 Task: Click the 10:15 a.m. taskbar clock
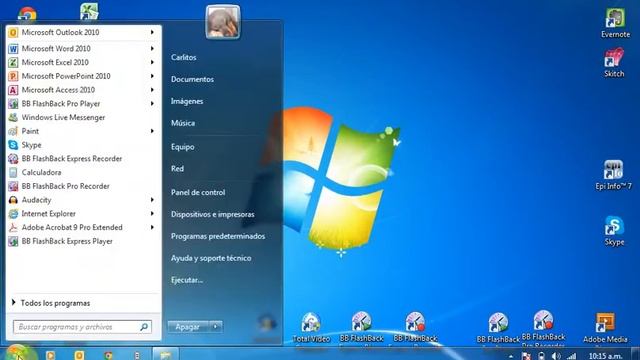(605, 356)
